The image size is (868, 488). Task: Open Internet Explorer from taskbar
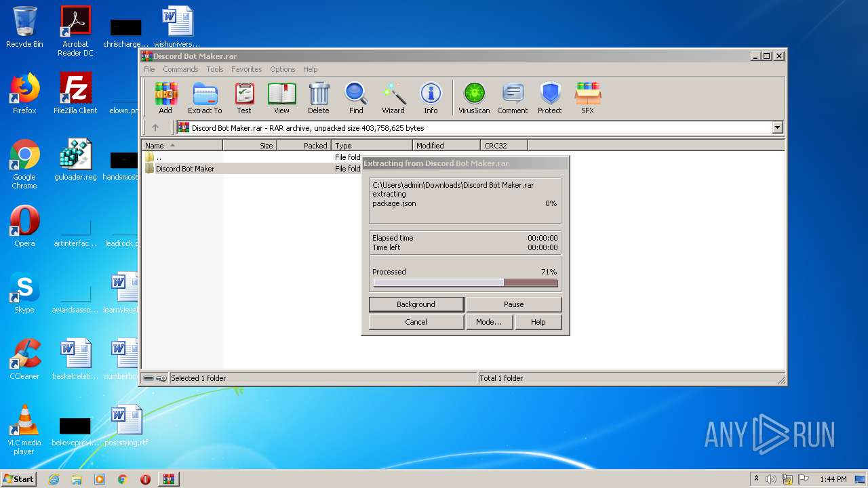pos(54,479)
